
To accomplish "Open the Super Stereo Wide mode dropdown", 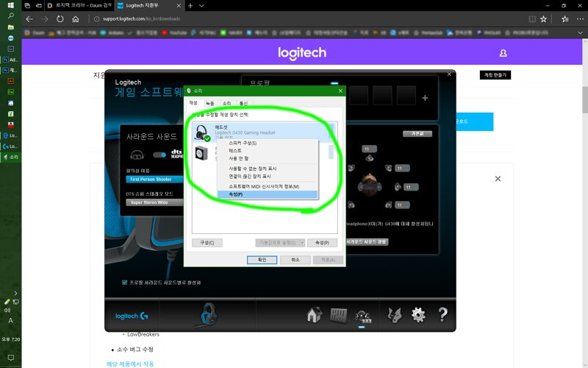I will tap(154, 202).
